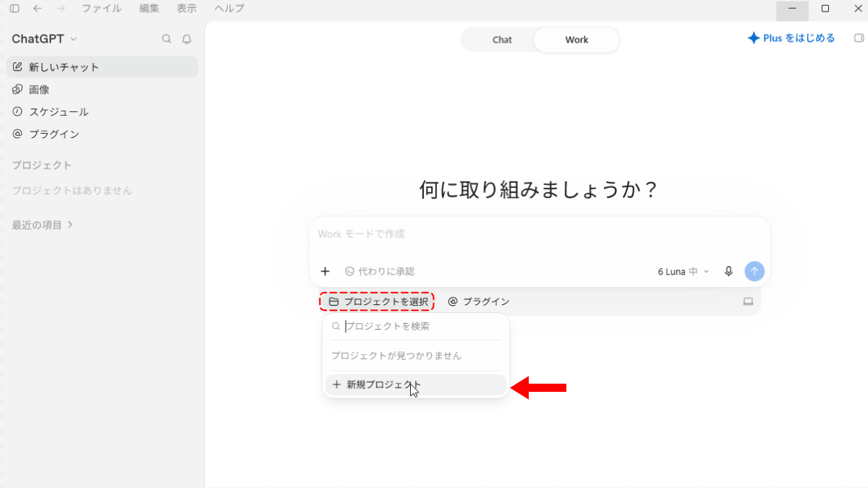Click the スケジュール clock icon
The height and width of the screenshot is (488, 868).
[x=17, y=112]
